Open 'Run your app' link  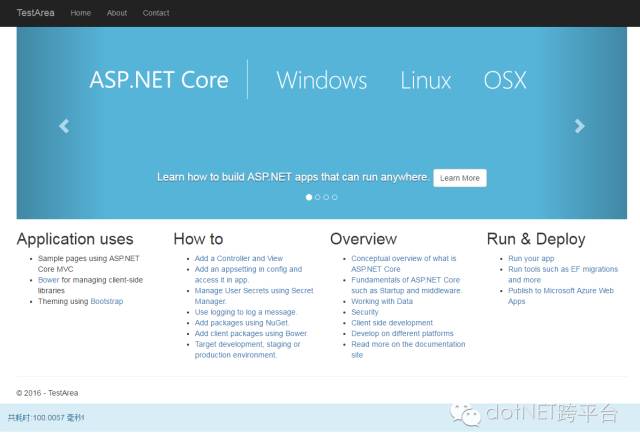pyautogui.click(x=531, y=258)
